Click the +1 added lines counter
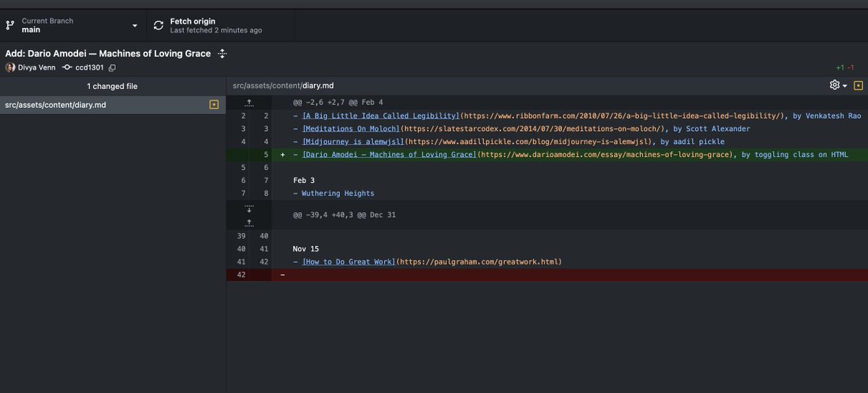The image size is (868, 393). 839,67
